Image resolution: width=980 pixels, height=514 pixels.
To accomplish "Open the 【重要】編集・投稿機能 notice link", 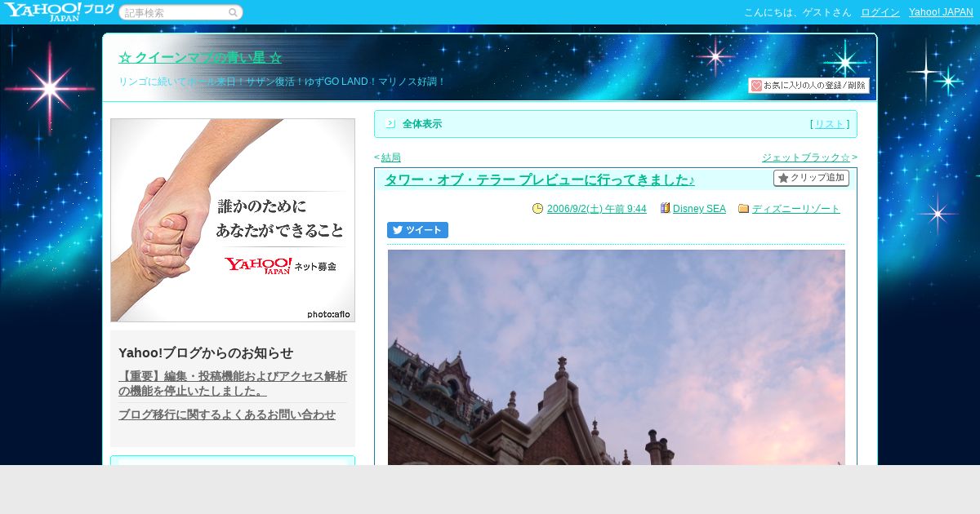I will click(x=233, y=383).
